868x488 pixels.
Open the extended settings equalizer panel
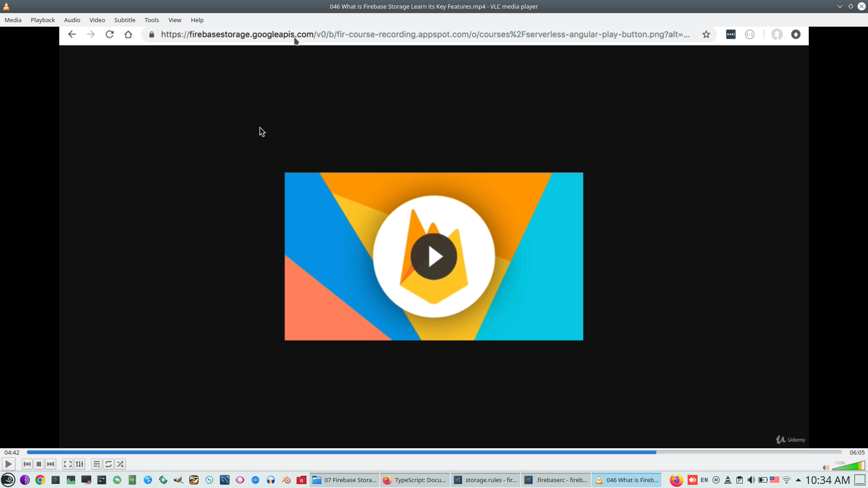(80, 464)
